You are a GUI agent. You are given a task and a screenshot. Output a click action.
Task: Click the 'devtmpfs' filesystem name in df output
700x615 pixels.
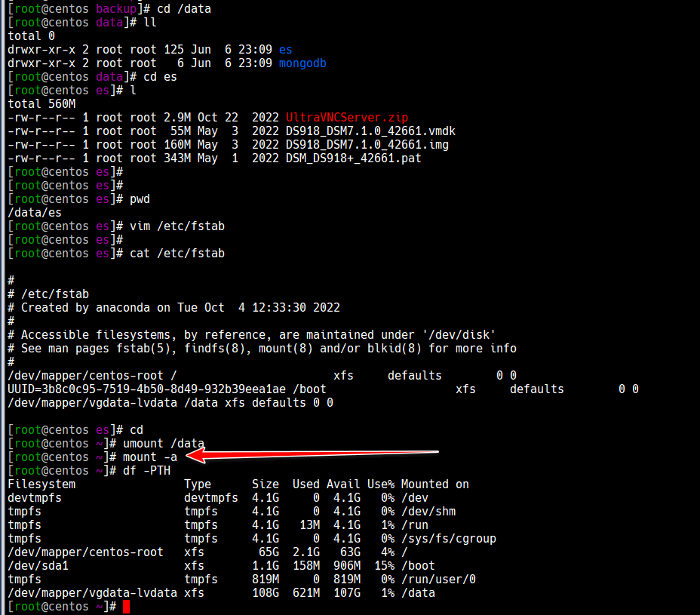click(35, 498)
